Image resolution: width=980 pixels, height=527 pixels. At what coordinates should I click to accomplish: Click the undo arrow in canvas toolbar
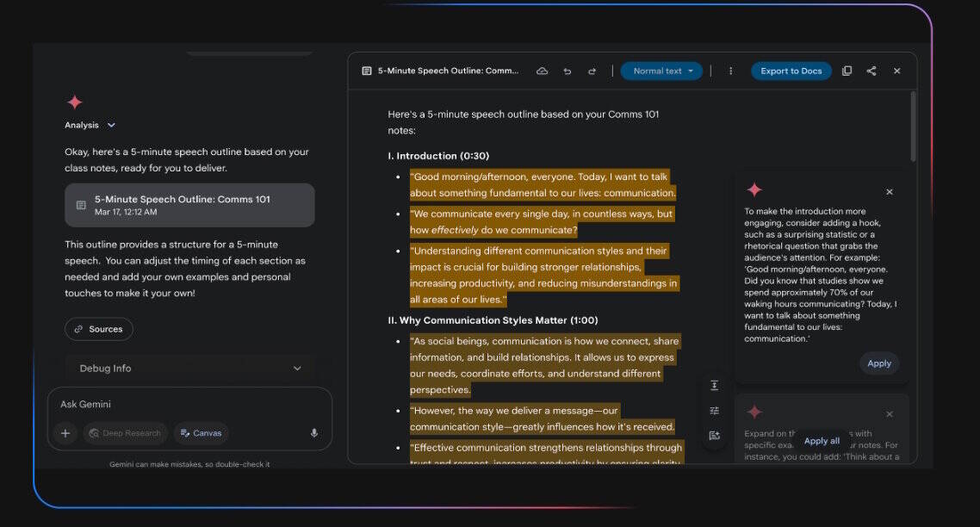click(x=567, y=71)
